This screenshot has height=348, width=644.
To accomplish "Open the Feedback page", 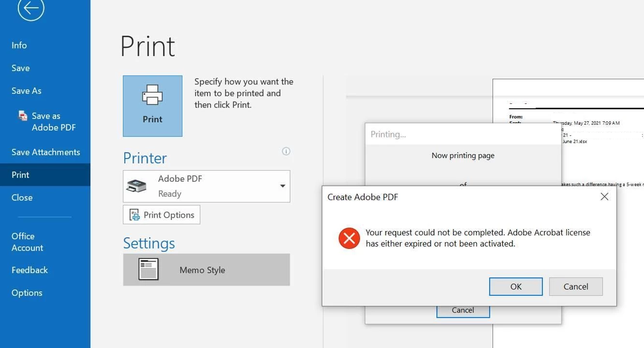I will [x=30, y=270].
